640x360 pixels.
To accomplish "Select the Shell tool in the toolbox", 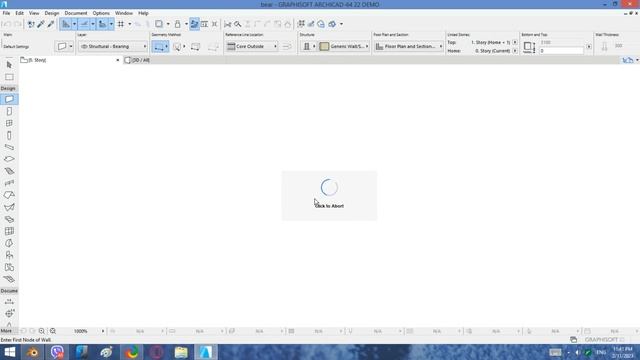I will point(9,207).
